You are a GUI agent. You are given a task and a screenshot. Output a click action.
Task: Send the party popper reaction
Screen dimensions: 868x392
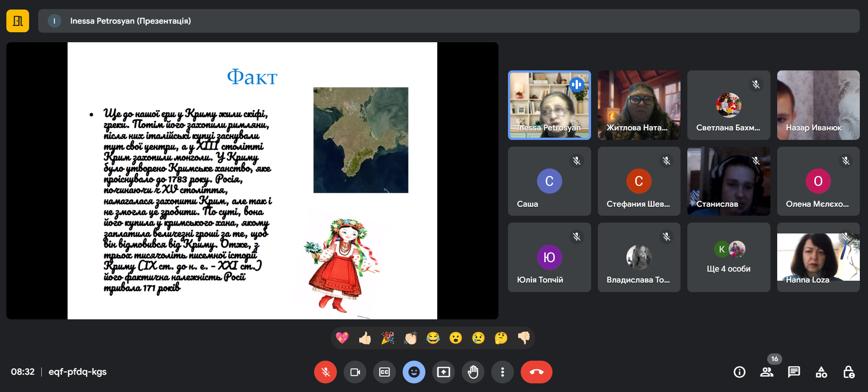point(388,338)
